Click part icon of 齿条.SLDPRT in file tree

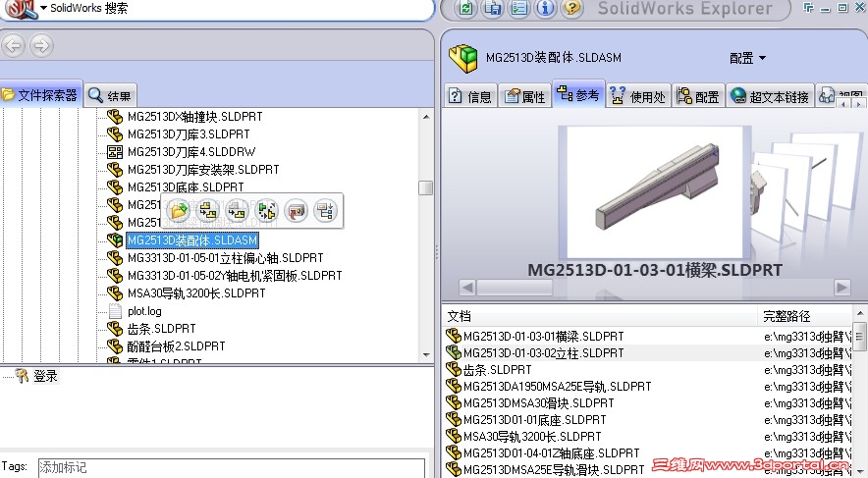[115, 329]
